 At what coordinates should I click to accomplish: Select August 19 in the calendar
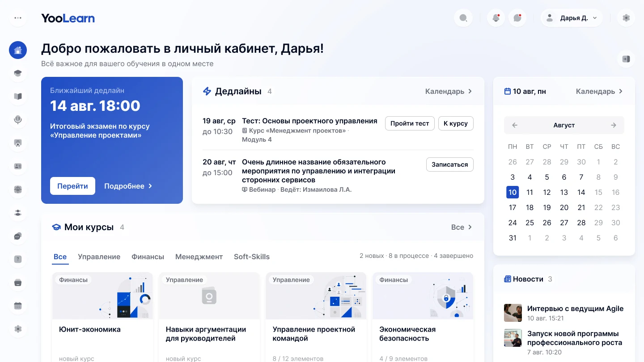click(547, 207)
